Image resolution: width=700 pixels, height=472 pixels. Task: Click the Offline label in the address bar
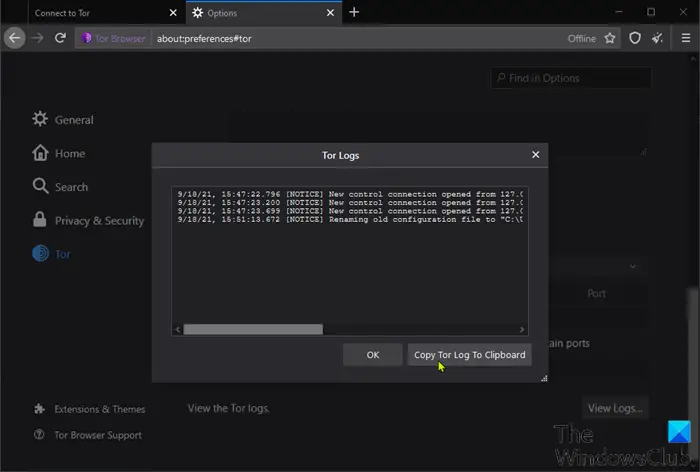pyautogui.click(x=581, y=38)
